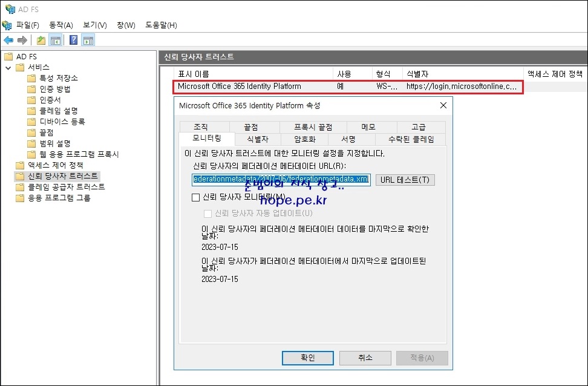Select 응용 프로그램 그룹 tree label
The image size is (588, 386).
pos(59,198)
